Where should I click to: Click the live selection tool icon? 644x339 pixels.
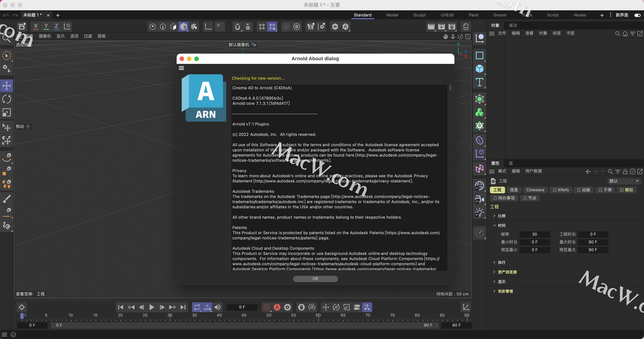point(7,56)
